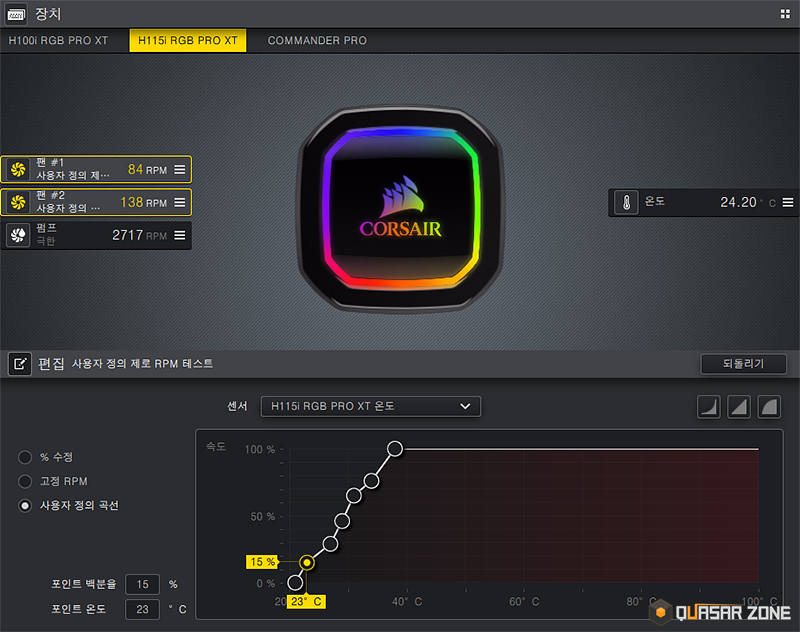Click the device icon next to 장치

coord(15,14)
